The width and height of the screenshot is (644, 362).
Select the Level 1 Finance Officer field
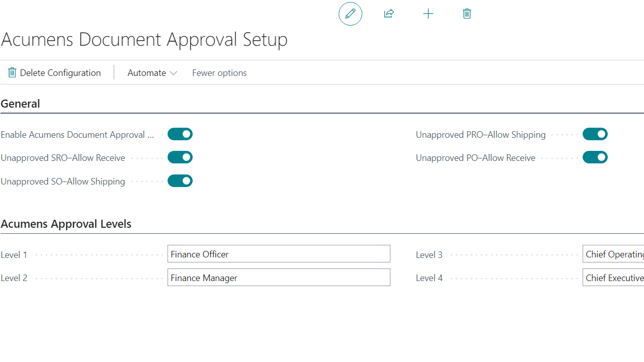tap(279, 253)
